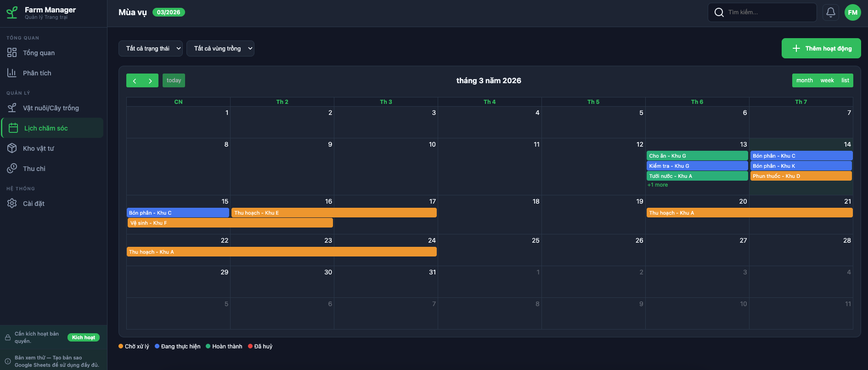
Task: Go to previous month with left arrow
Action: 135,80
